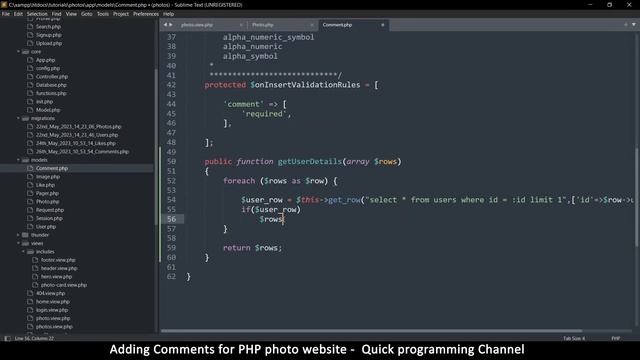Collapse the views folder

pyautogui.click(x=18, y=243)
